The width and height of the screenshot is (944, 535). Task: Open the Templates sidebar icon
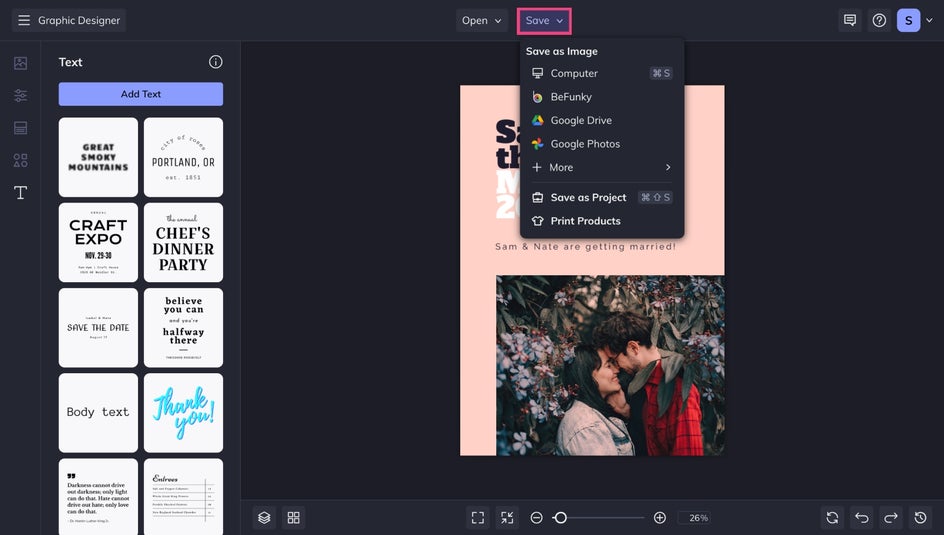(x=20, y=128)
